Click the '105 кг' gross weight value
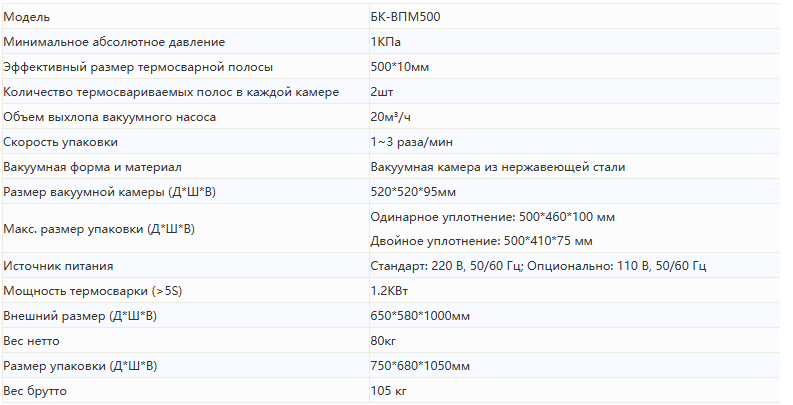The image size is (793, 405). pyautogui.click(x=389, y=390)
